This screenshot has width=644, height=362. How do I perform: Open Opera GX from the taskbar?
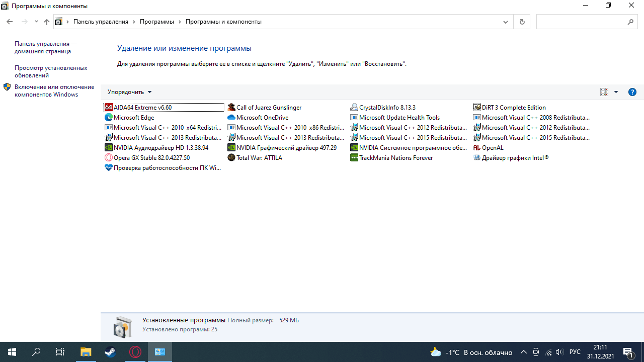coord(135,352)
